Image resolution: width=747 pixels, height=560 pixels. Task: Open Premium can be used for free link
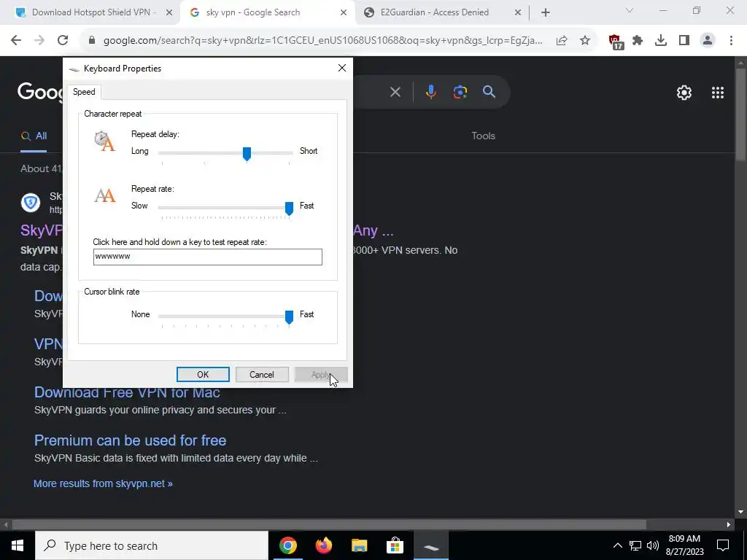(130, 440)
